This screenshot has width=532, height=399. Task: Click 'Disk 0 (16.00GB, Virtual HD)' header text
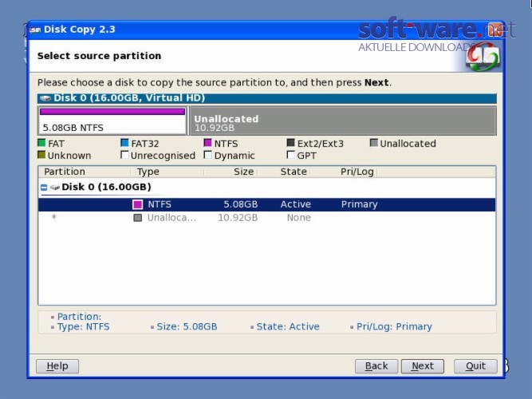(x=129, y=98)
